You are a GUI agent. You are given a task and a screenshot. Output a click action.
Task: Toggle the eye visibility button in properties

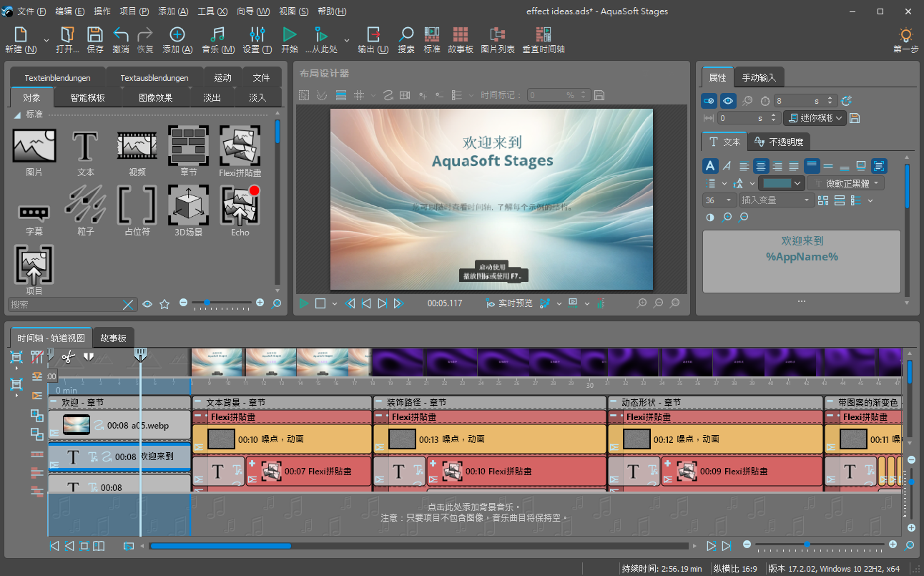(x=728, y=101)
